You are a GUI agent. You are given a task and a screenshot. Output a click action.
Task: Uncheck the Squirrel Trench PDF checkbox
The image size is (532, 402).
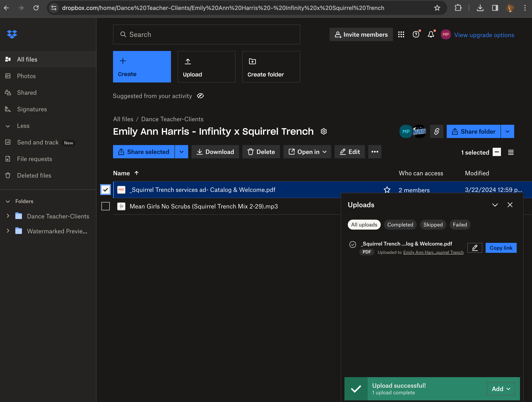coord(105,190)
